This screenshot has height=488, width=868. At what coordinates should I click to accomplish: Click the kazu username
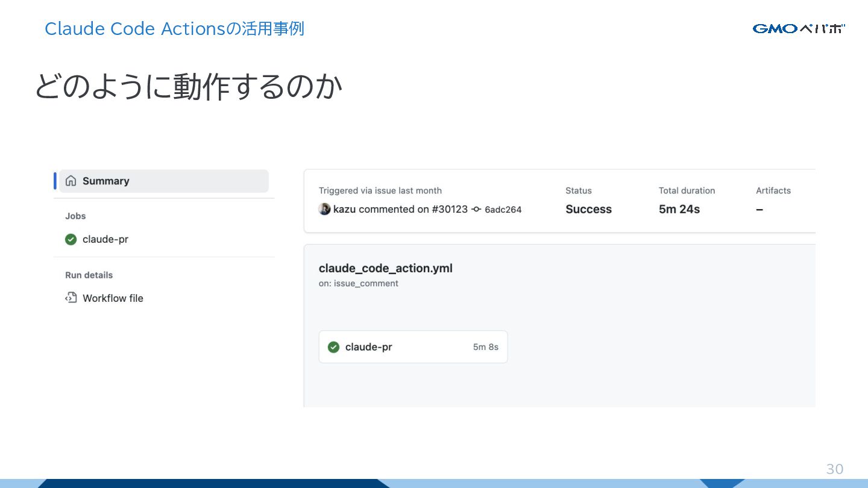click(345, 209)
